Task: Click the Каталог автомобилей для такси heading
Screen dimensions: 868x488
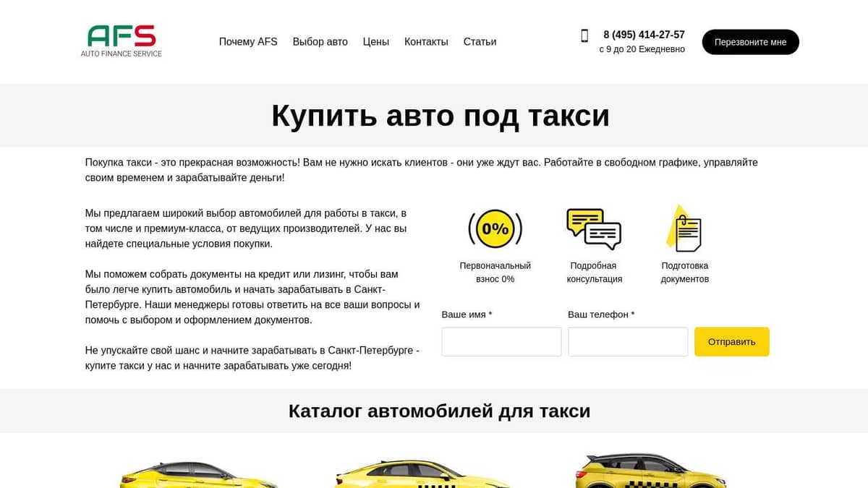Action: [x=440, y=411]
